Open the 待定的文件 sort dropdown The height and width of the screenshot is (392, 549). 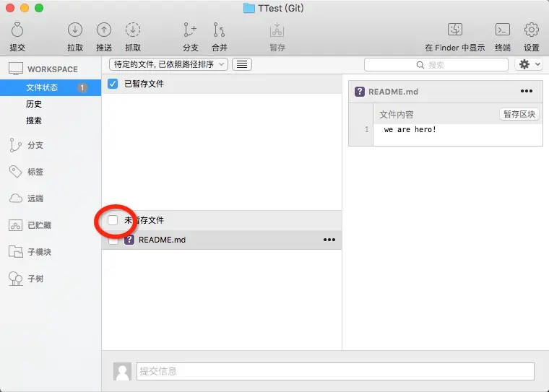coord(168,64)
